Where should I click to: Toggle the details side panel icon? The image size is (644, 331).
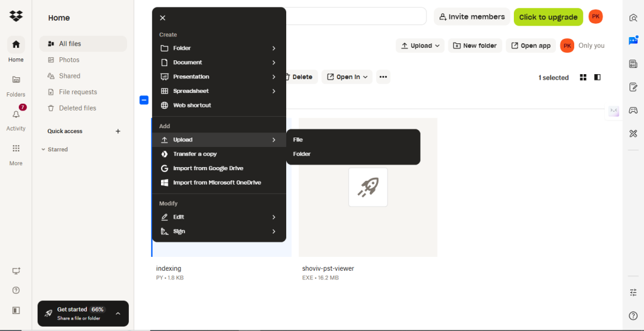(x=597, y=77)
